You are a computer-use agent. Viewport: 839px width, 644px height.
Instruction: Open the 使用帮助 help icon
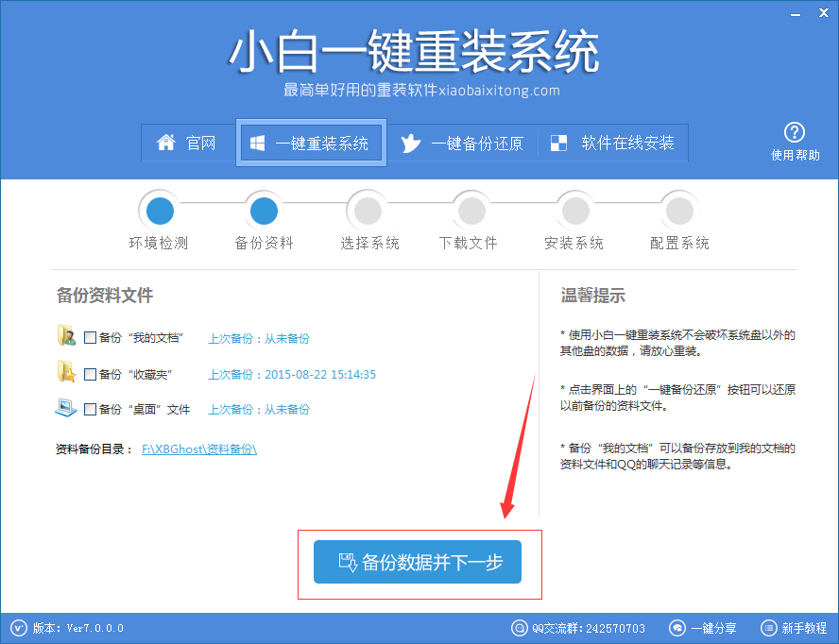tap(795, 132)
